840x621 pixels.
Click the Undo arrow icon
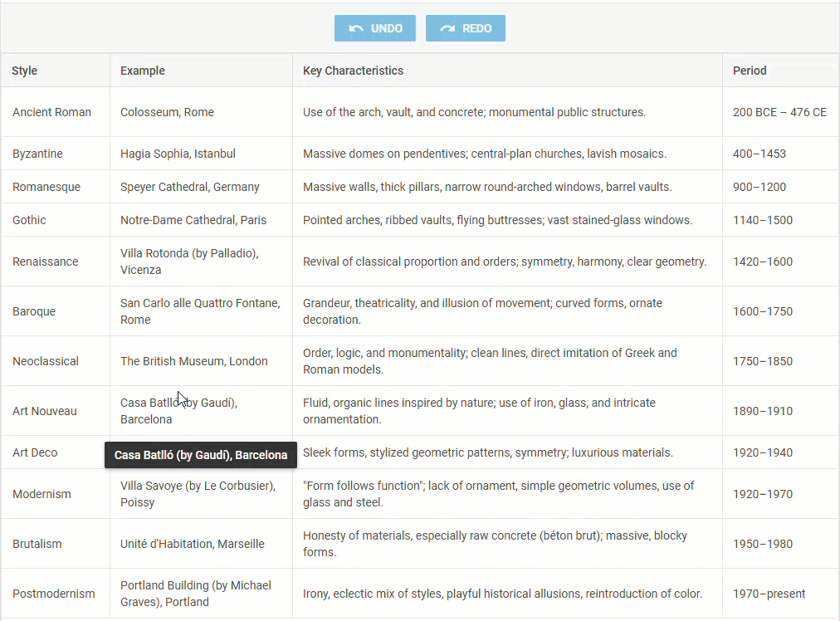coord(356,28)
